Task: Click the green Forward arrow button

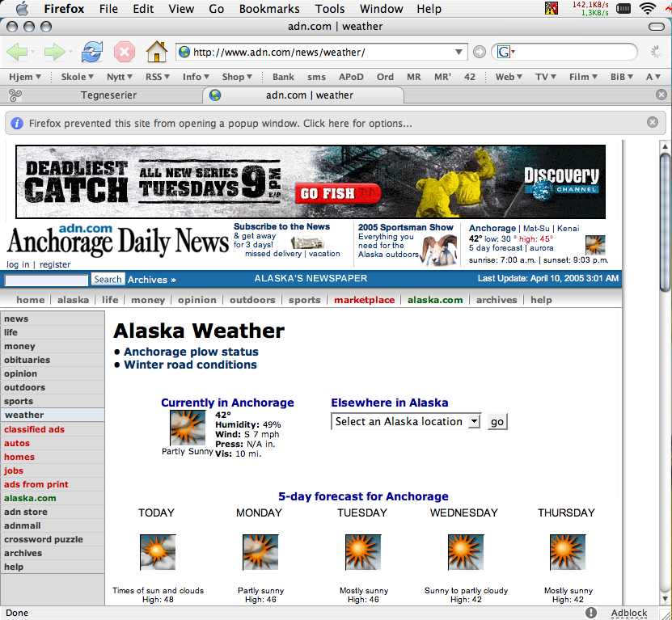Action: (54, 52)
